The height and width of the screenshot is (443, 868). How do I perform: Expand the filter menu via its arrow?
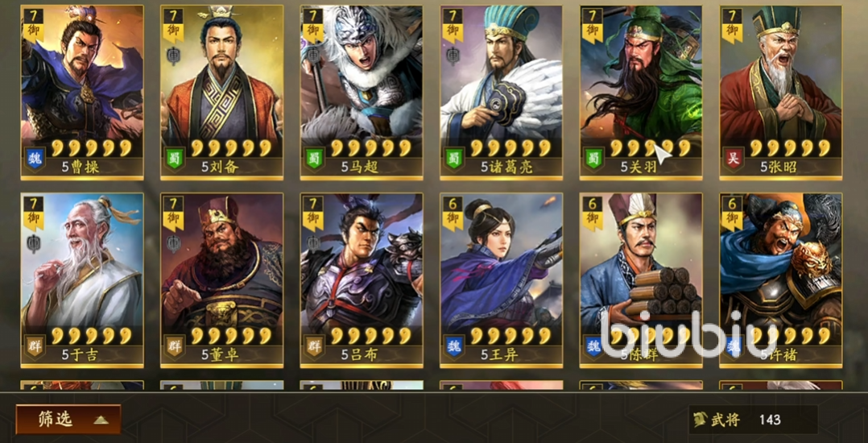pyautogui.click(x=101, y=420)
